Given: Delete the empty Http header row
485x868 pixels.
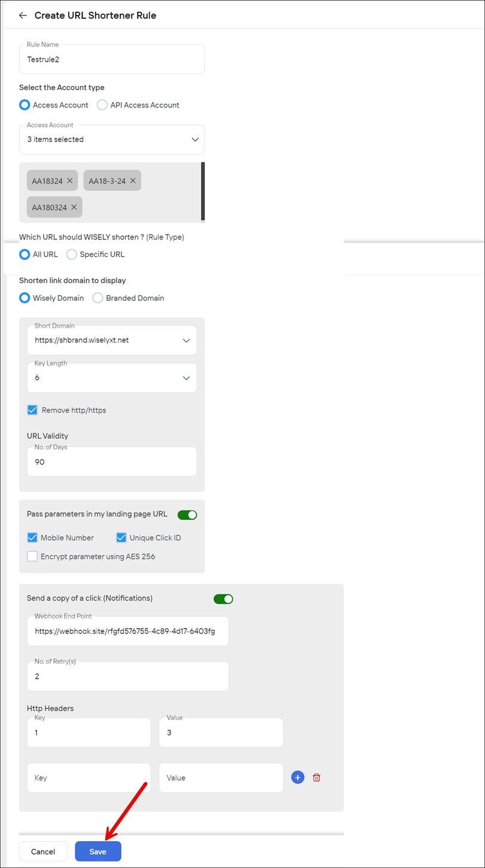Looking at the screenshot, I should (x=317, y=777).
